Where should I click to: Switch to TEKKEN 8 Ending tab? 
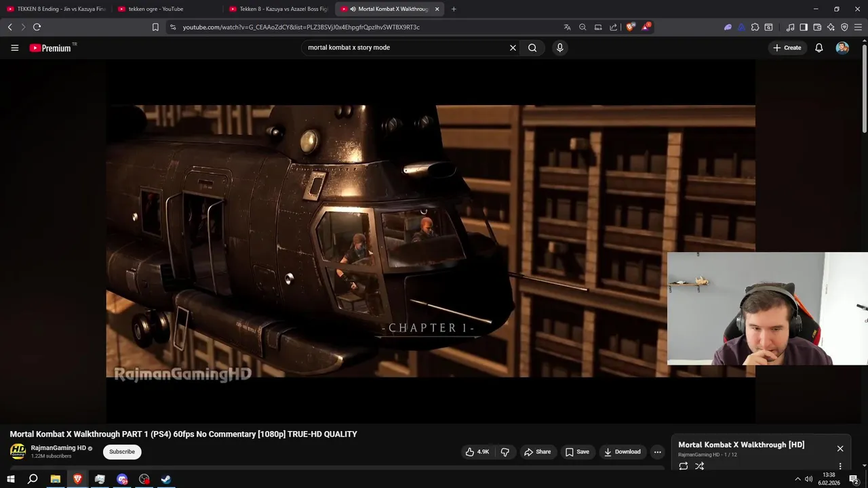[56, 9]
